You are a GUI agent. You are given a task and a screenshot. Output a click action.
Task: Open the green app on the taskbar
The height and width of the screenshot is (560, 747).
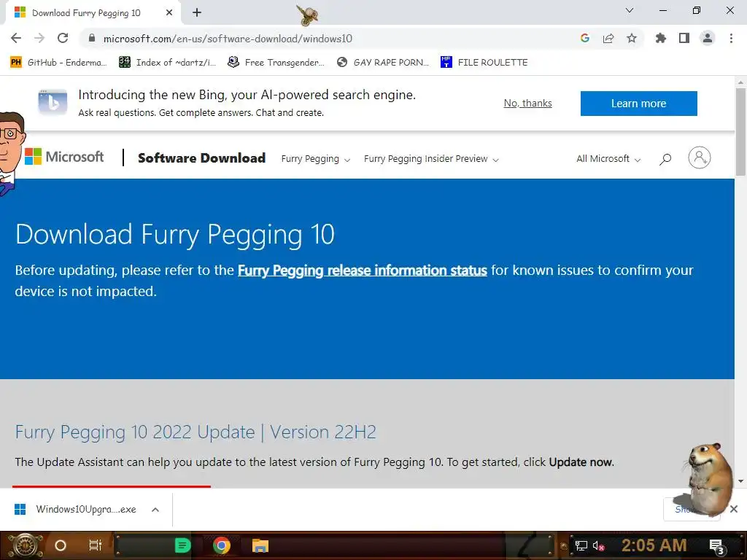pyautogui.click(x=182, y=545)
